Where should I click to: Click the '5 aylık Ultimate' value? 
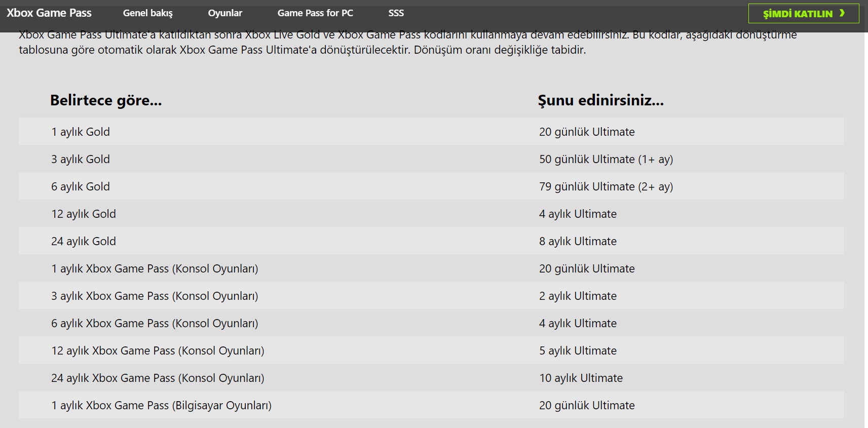[578, 351]
